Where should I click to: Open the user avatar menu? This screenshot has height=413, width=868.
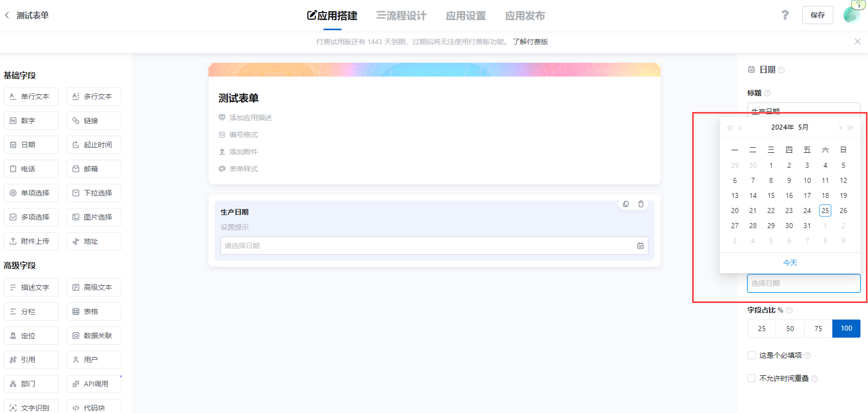852,14
